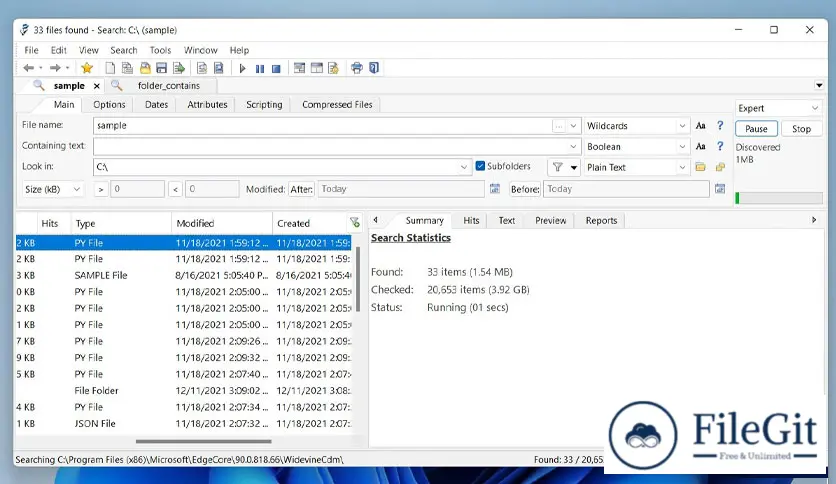Click the printer icon in toolbar
The height and width of the screenshot is (484, 836).
point(357,68)
